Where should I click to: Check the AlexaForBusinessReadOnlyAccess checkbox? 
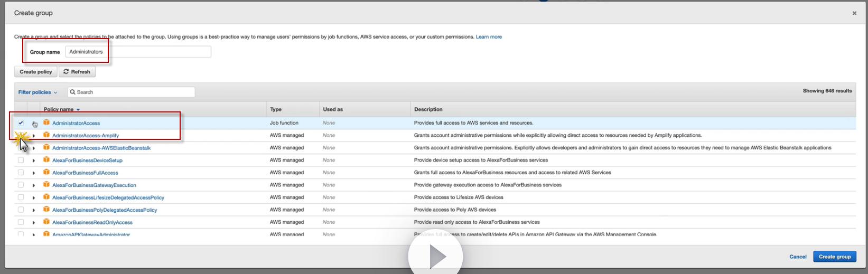pos(21,222)
